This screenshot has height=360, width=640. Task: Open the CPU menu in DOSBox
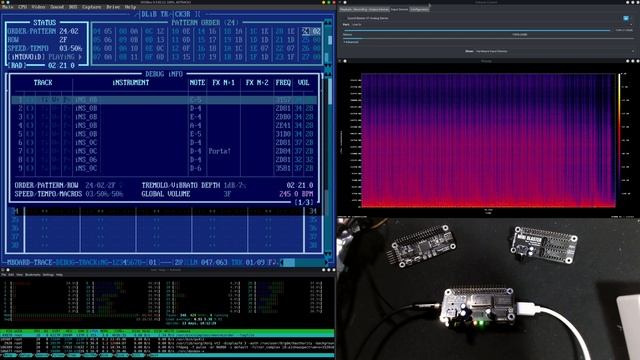pos(22,7)
